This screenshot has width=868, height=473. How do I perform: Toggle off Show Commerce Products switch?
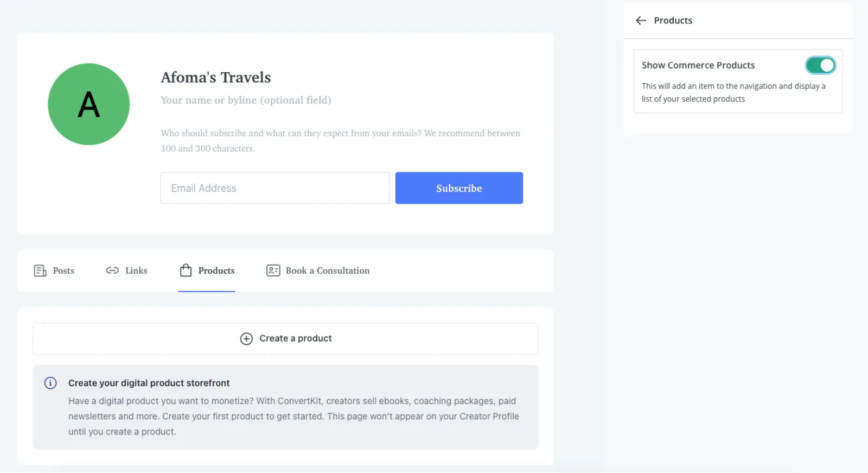click(x=820, y=65)
